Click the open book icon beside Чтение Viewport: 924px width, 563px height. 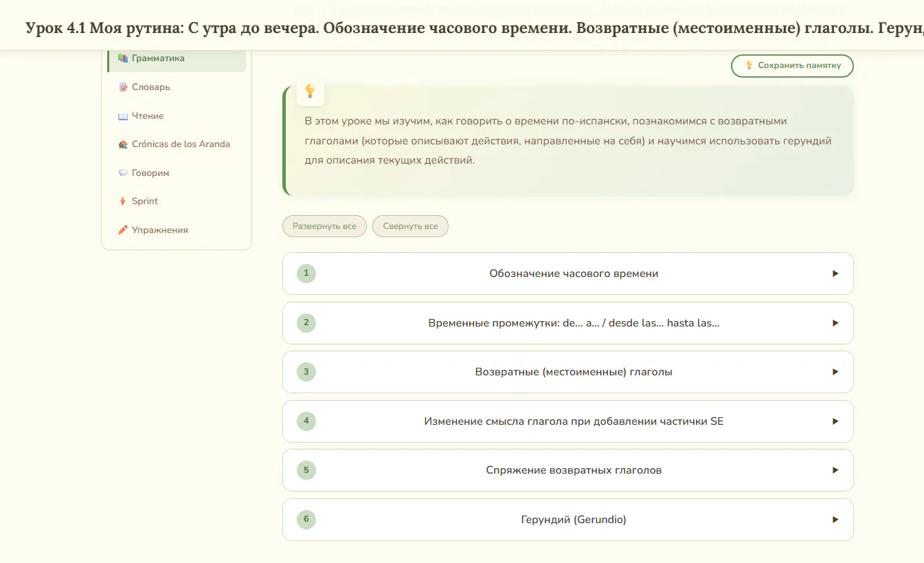(x=123, y=116)
